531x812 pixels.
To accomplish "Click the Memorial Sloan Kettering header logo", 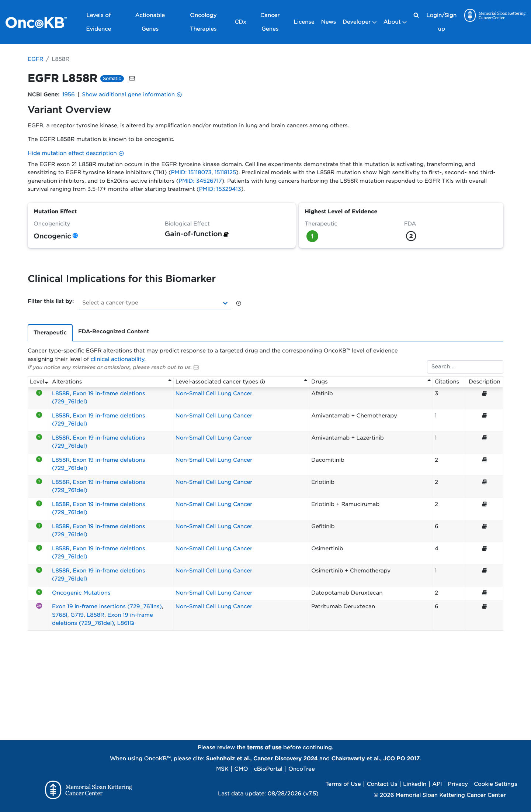I will point(495,16).
